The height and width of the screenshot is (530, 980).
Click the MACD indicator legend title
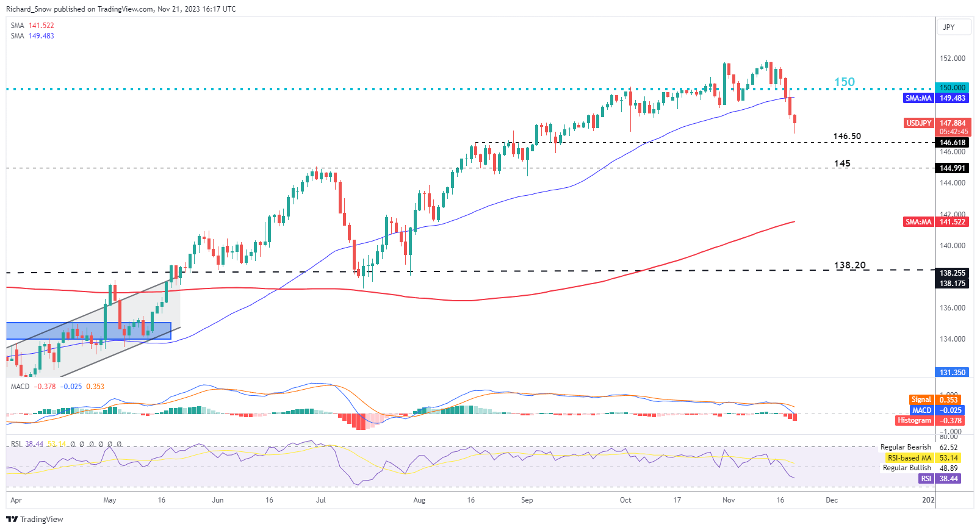tap(20, 387)
